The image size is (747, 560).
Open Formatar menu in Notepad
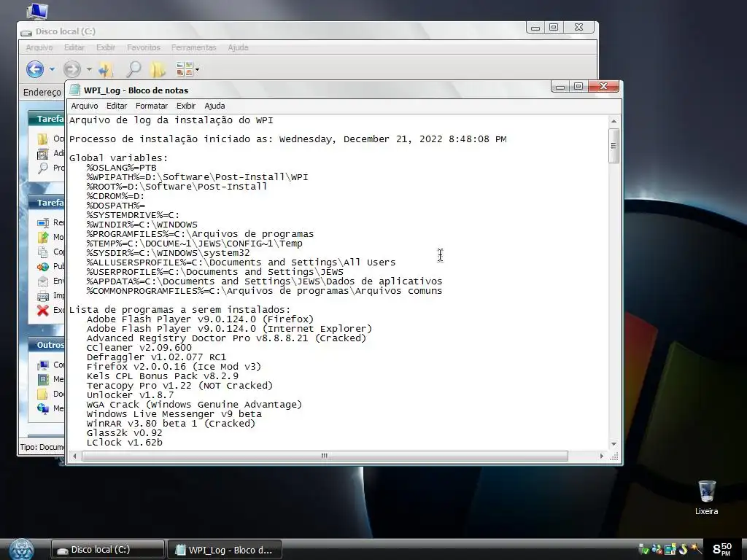(152, 106)
